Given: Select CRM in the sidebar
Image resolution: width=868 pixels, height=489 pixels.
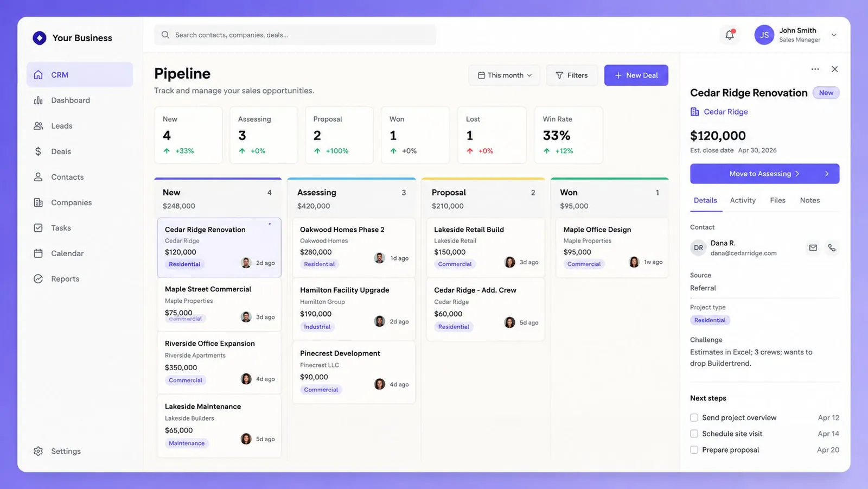Looking at the screenshot, I should click(80, 75).
